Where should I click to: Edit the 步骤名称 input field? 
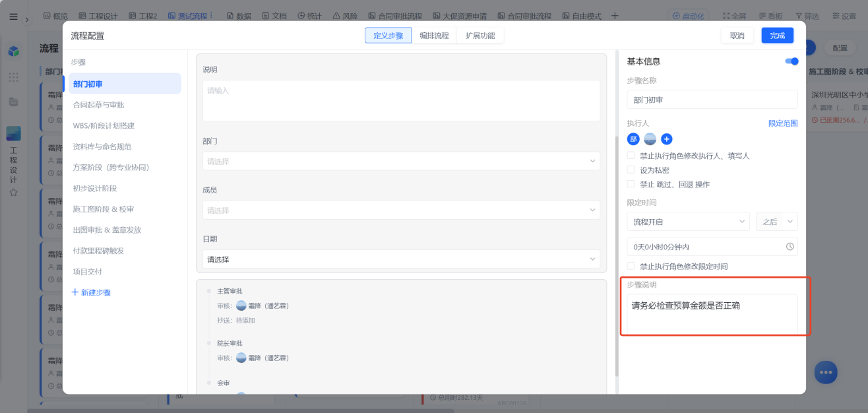(x=712, y=100)
